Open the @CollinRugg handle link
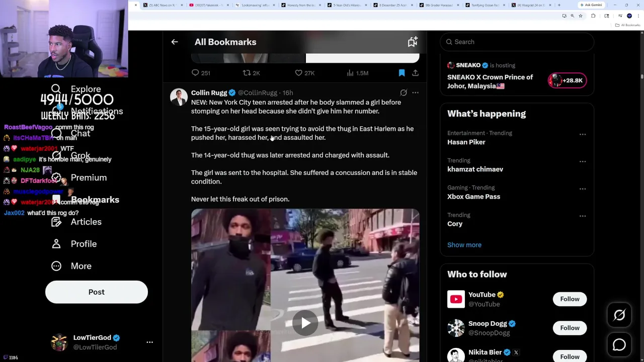 point(257,93)
